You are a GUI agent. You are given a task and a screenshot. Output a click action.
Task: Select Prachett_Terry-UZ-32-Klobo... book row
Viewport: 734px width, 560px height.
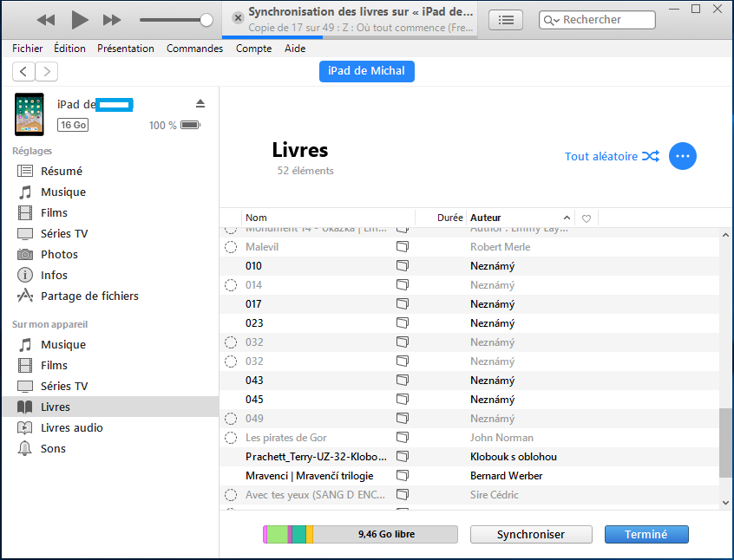click(469, 457)
